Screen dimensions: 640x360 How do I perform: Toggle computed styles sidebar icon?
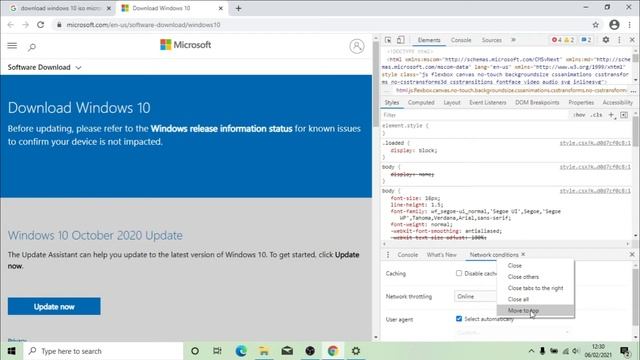pos(624,115)
